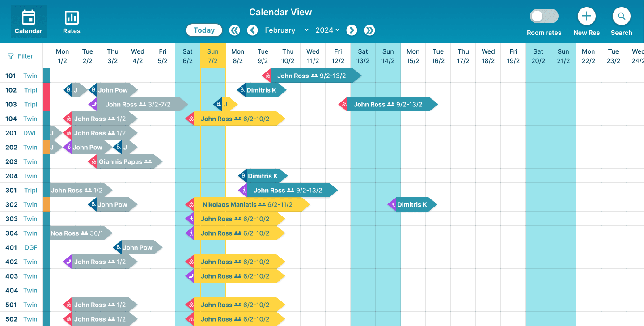Image resolution: width=644 pixels, height=326 pixels.
Task: Click the phone icon on room 403 John Ross
Action: 190,276
